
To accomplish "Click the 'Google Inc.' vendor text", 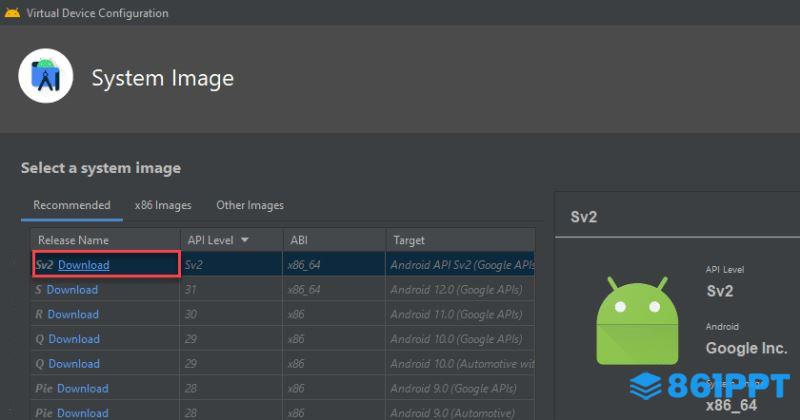I will click(x=746, y=348).
